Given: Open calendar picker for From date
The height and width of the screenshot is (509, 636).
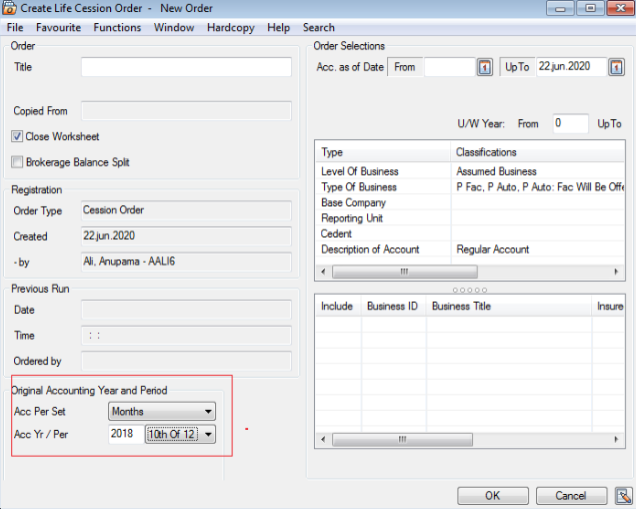Looking at the screenshot, I should pos(485,67).
